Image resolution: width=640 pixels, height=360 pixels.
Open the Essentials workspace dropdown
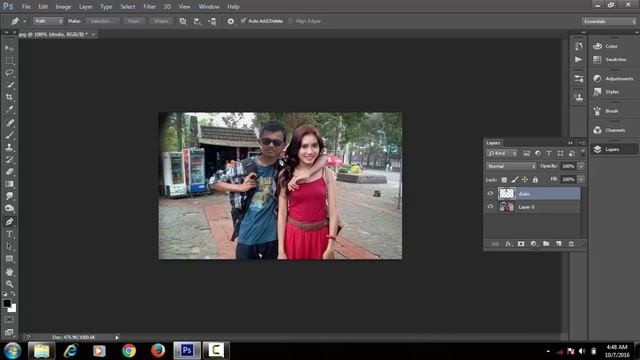point(609,21)
